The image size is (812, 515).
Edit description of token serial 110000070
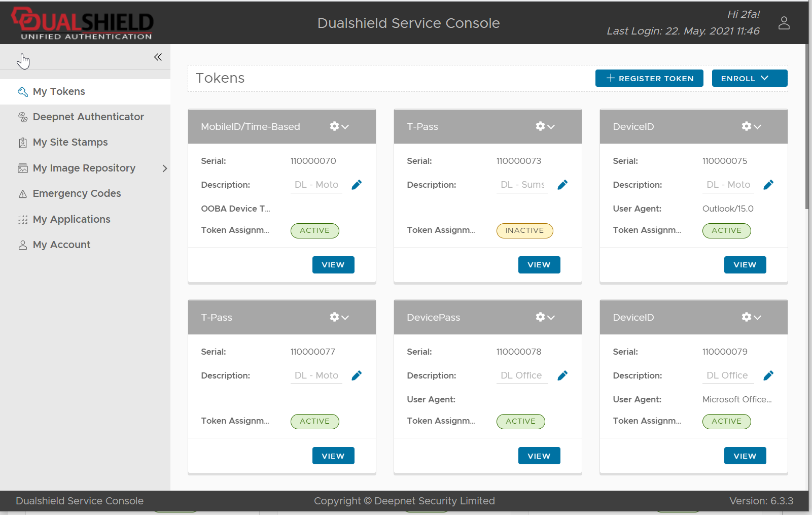tap(357, 185)
